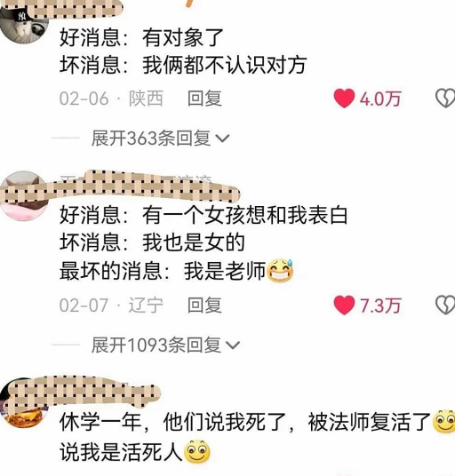Viewport: 455px width, 476px height.
Task: Click the chevron next to 363条回复
Action: click(x=222, y=139)
